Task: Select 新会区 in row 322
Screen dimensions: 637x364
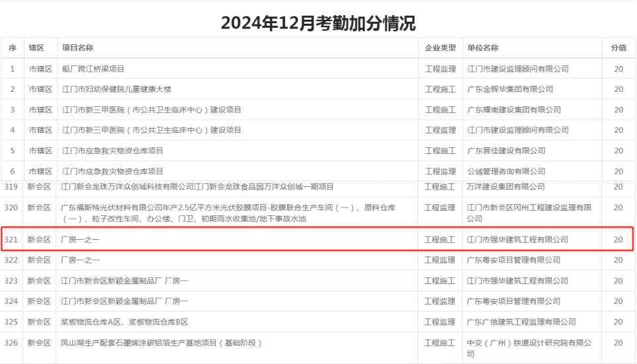Action: click(39, 260)
